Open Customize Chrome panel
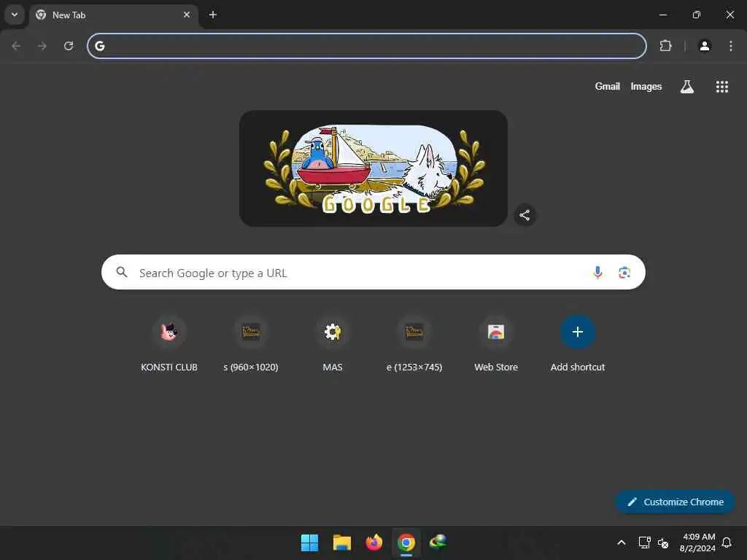The image size is (747, 560). [675, 502]
